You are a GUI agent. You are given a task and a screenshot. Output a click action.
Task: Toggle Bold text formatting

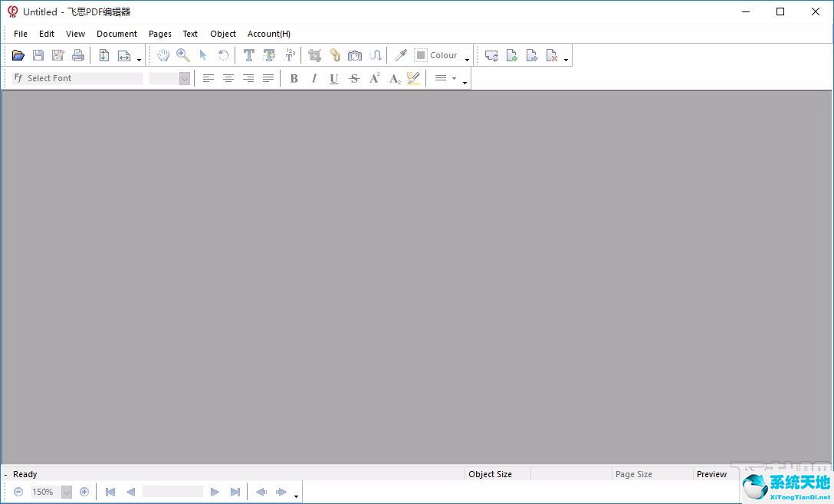[294, 78]
